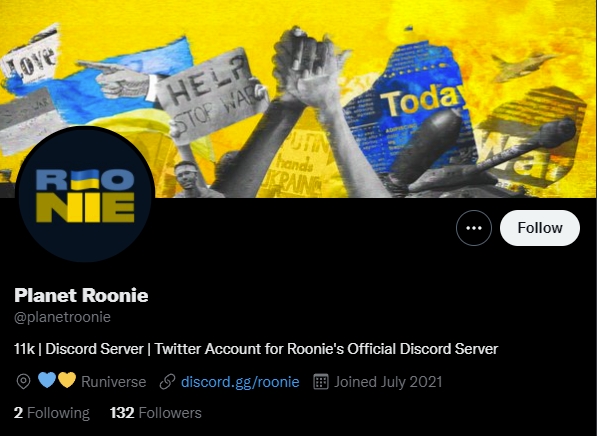Image resolution: width=597 pixels, height=436 pixels.
Task: Follow the Planet Roonie account
Action: pos(540,228)
